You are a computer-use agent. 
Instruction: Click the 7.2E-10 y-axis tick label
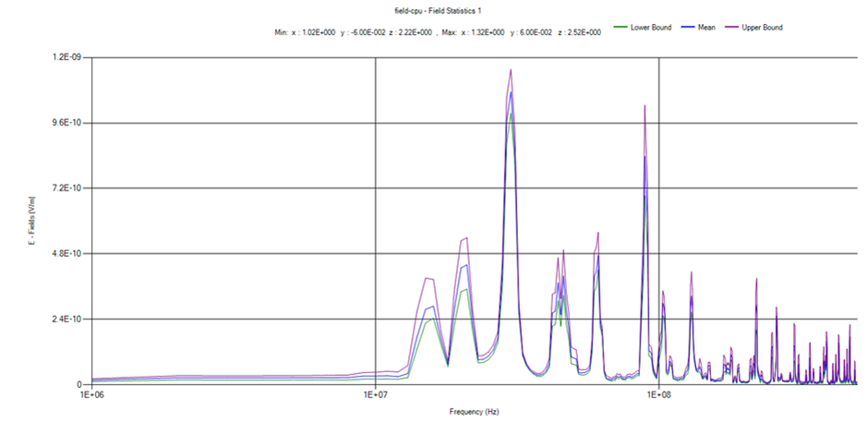69,188
